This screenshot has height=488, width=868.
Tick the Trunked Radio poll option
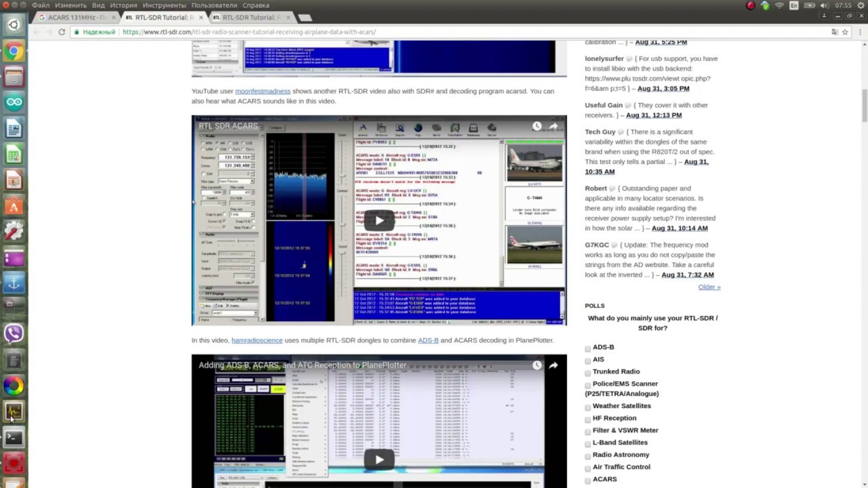tap(588, 373)
